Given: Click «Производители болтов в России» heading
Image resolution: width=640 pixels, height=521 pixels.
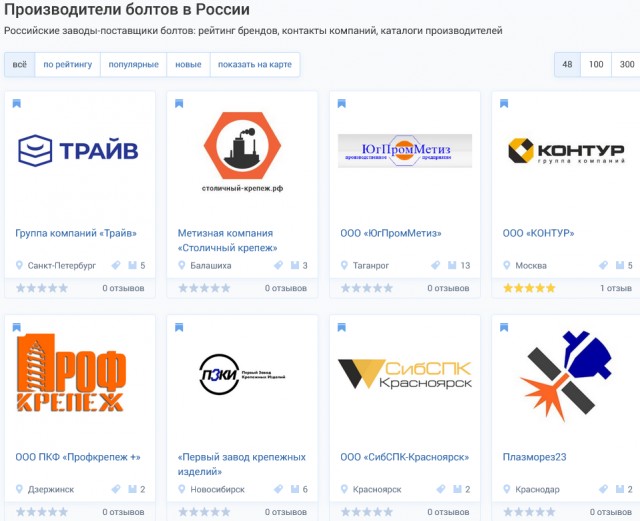Looking at the screenshot, I should pyautogui.click(x=127, y=9).
